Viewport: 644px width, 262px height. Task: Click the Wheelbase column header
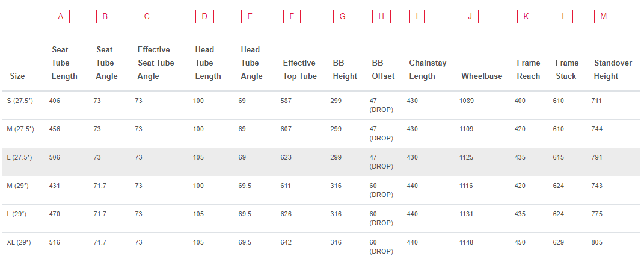pos(482,76)
